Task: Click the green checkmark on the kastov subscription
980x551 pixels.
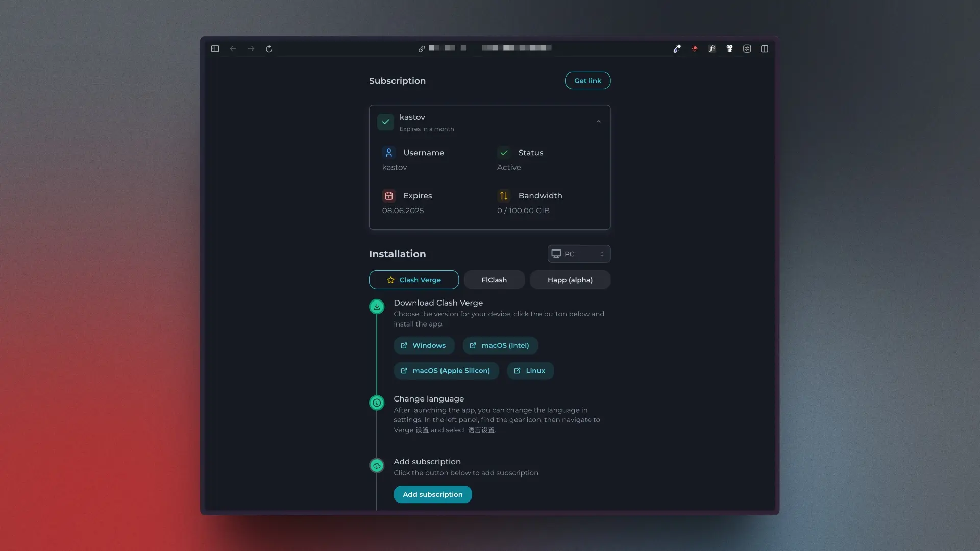Action: tap(385, 122)
